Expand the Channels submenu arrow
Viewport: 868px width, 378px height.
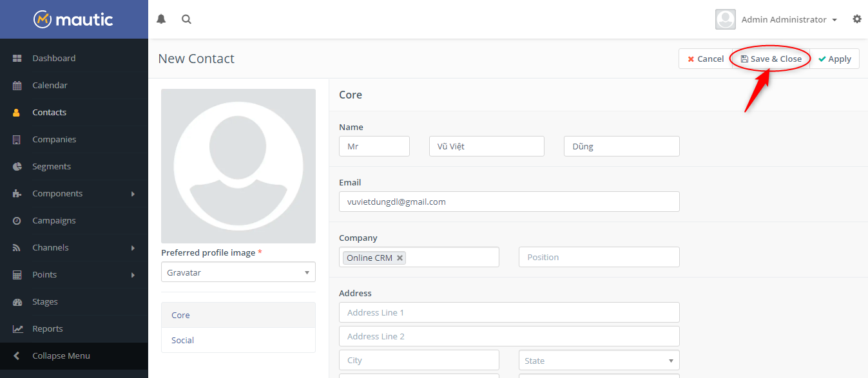(x=133, y=248)
